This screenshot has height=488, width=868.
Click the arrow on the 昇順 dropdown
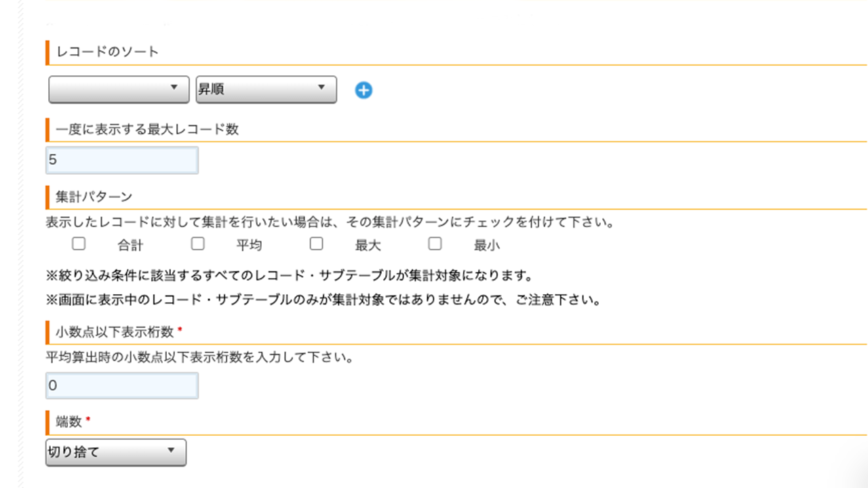tap(321, 88)
